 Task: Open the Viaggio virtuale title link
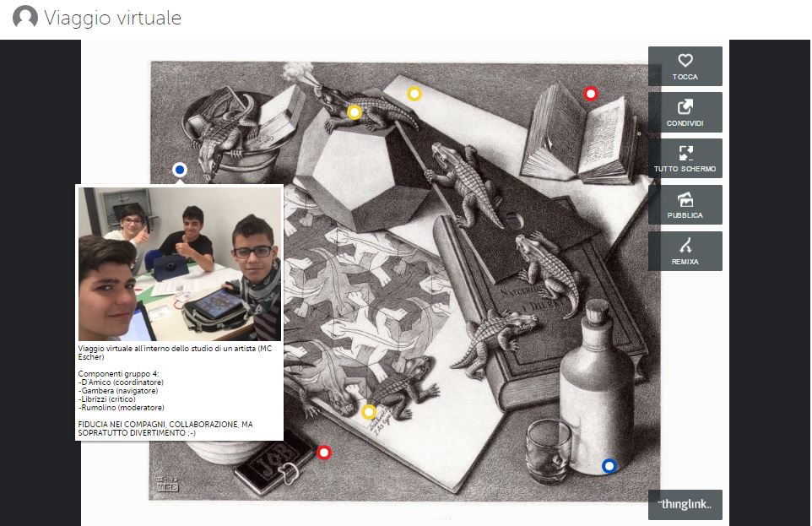click(x=112, y=18)
